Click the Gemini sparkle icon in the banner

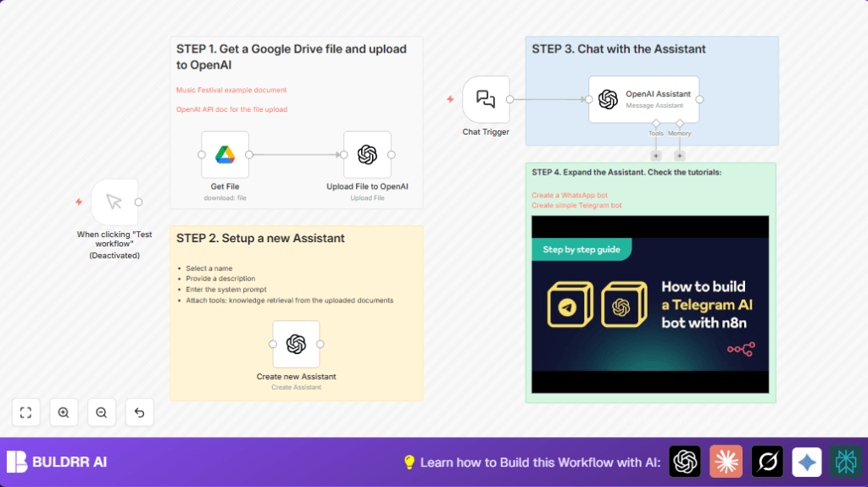pos(807,462)
